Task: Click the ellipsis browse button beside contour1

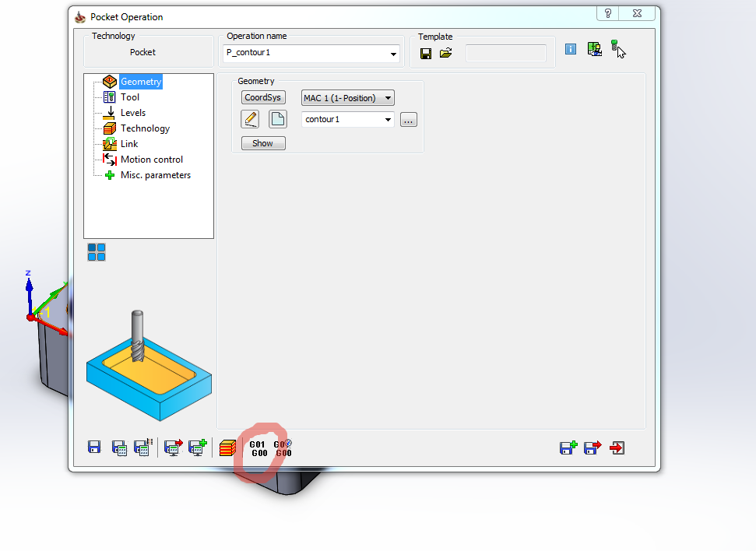Action: pyautogui.click(x=409, y=120)
